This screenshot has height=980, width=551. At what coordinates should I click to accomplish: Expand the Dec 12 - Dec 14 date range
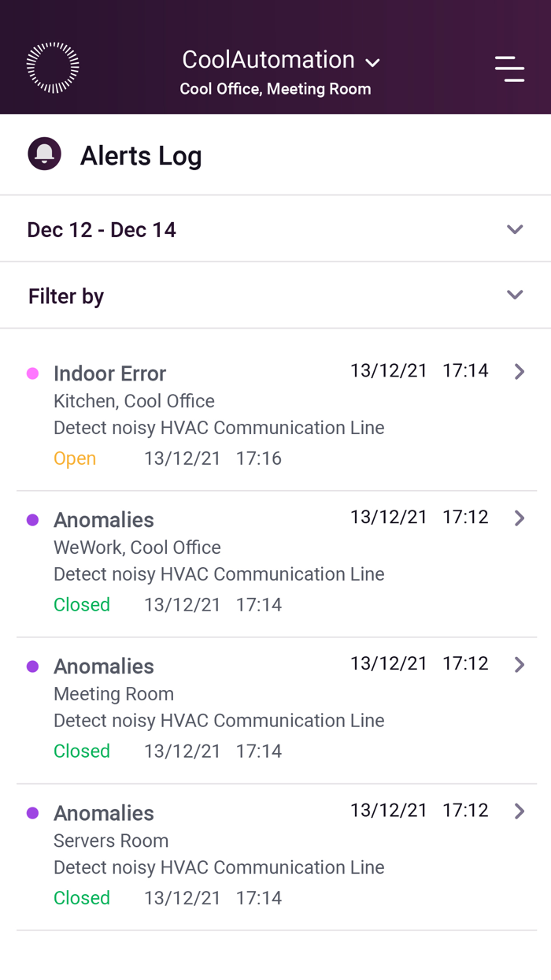515,229
